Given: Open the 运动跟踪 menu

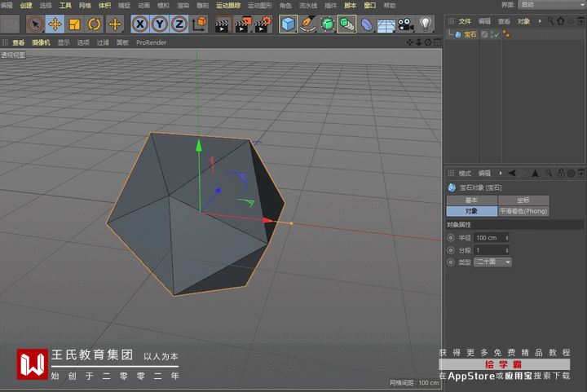Looking at the screenshot, I should (228, 5).
